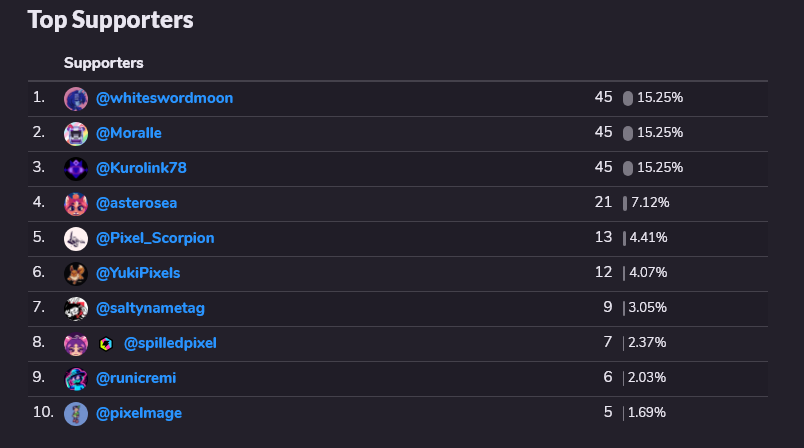The height and width of the screenshot is (448, 804).
Task: Open YukiPixels' avatar image
Action: 76,274
